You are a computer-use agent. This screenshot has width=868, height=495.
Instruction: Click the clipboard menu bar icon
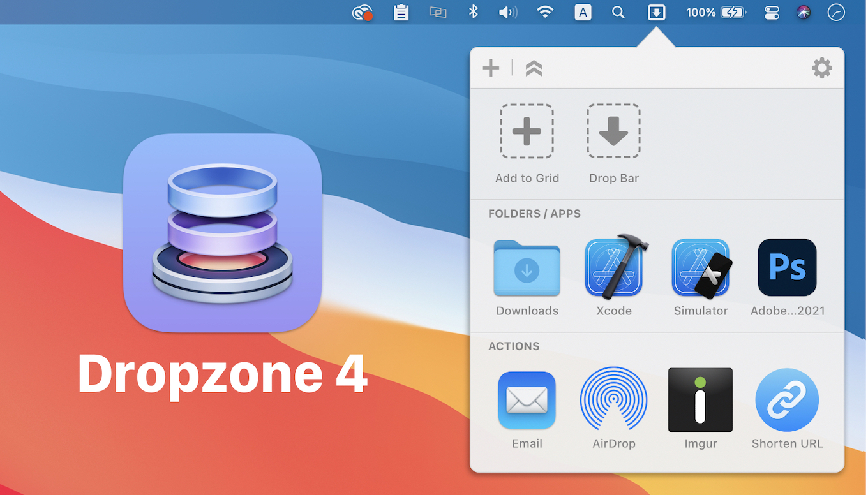tap(401, 12)
